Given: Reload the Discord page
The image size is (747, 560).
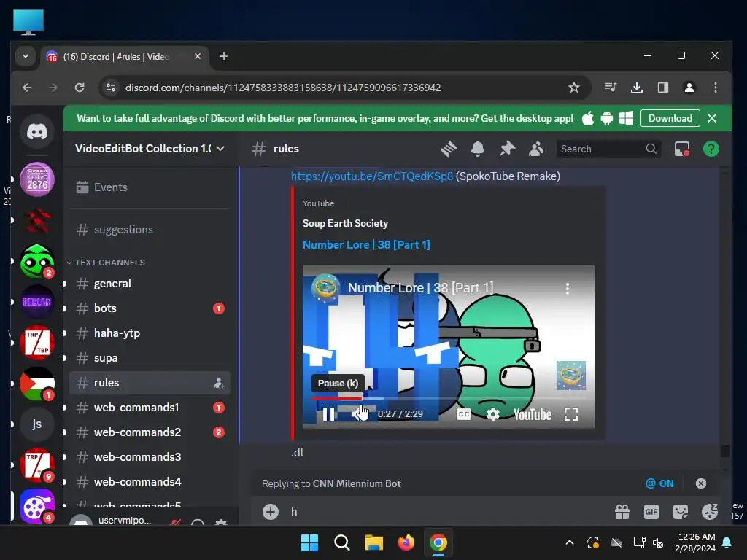Looking at the screenshot, I should (80, 87).
